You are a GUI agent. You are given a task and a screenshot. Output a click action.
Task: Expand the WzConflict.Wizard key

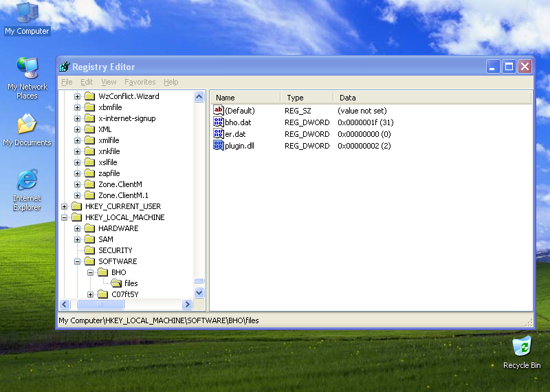tap(77, 96)
